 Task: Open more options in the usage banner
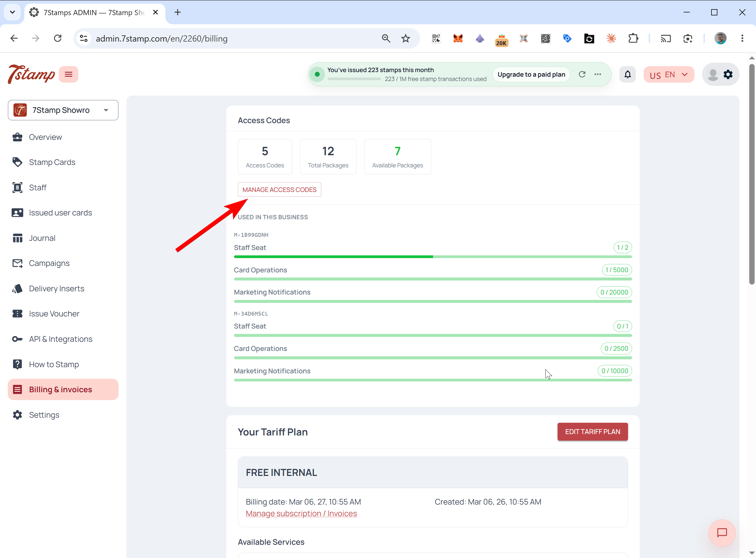click(x=598, y=74)
